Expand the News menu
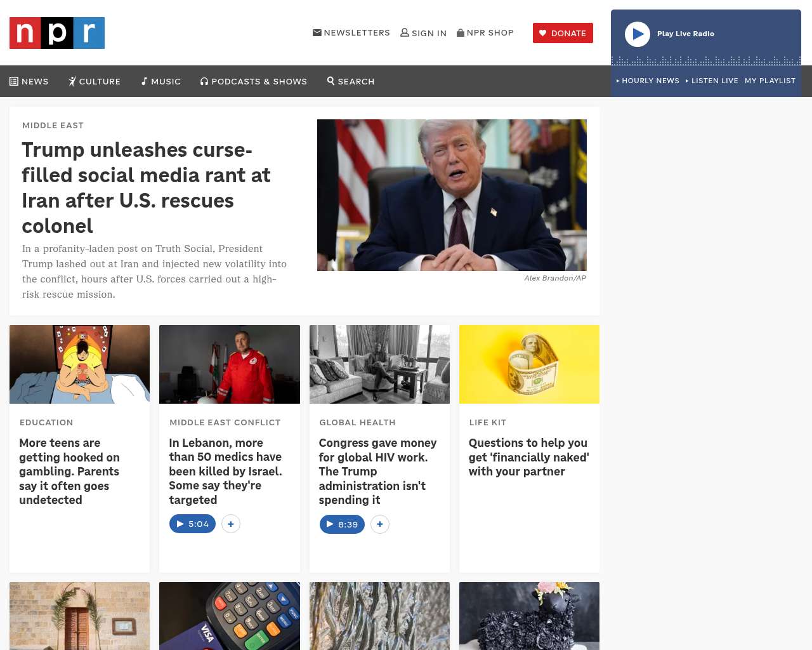The height and width of the screenshot is (650, 812). [29, 81]
